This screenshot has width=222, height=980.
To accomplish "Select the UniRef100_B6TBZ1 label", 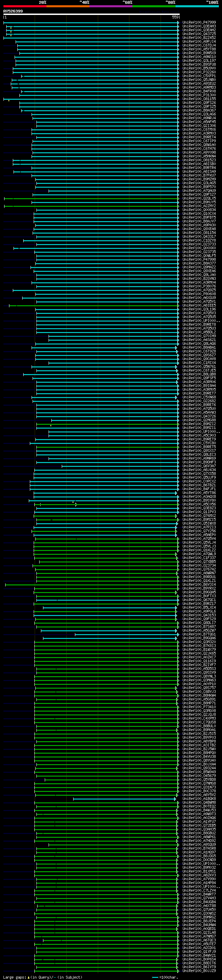I will coord(199,485).
